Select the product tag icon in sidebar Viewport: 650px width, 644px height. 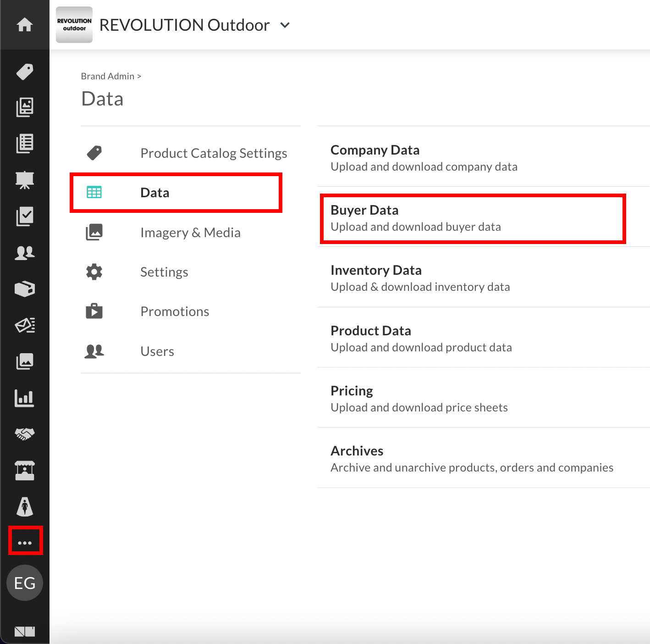coord(25,72)
